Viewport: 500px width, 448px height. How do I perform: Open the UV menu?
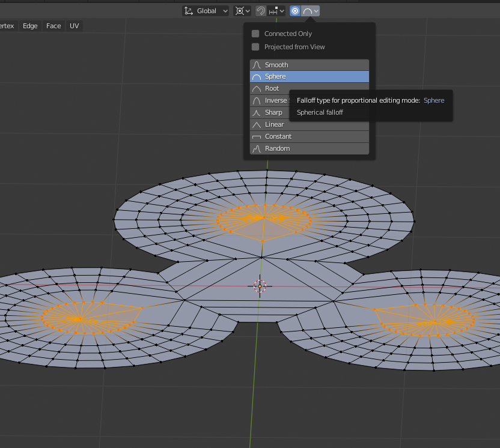pos(74,26)
